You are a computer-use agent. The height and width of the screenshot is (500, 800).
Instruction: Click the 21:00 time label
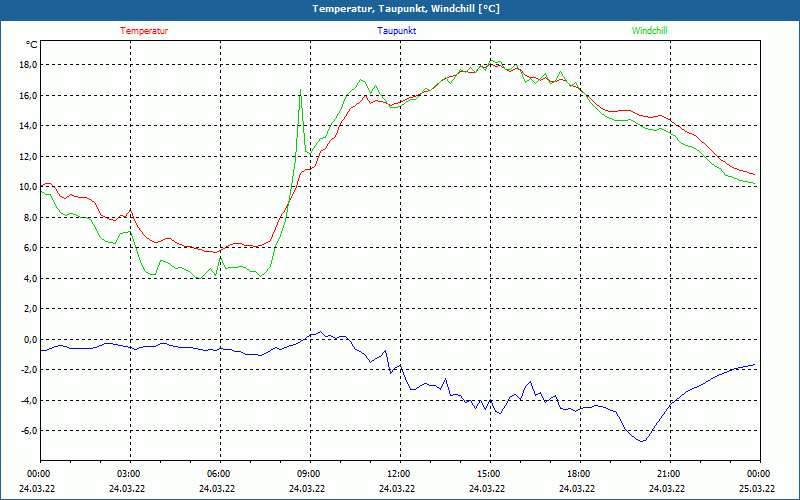[x=670, y=474]
